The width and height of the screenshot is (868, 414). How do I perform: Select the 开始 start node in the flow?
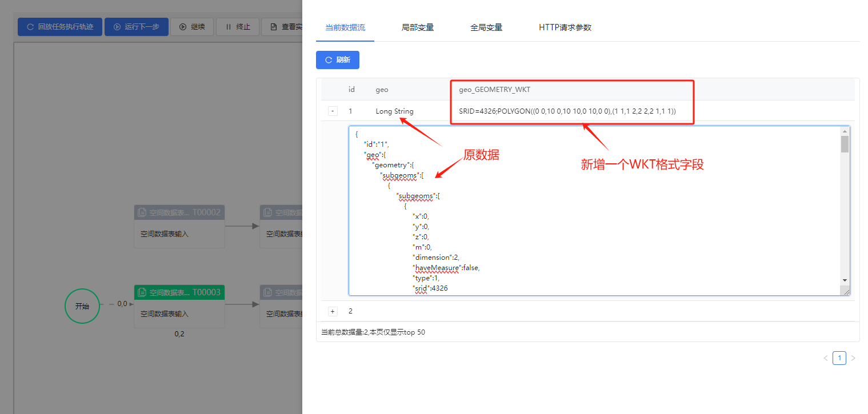(82, 306)
